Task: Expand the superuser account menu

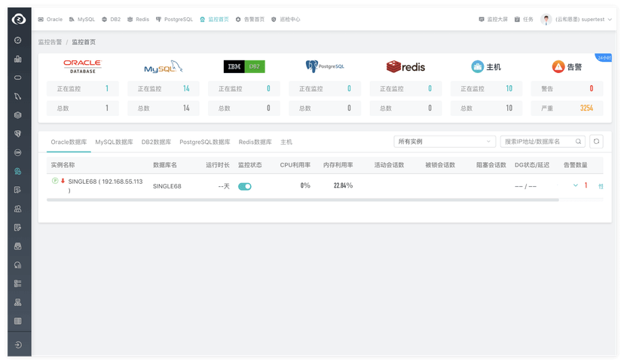Action: click(583, 19)
